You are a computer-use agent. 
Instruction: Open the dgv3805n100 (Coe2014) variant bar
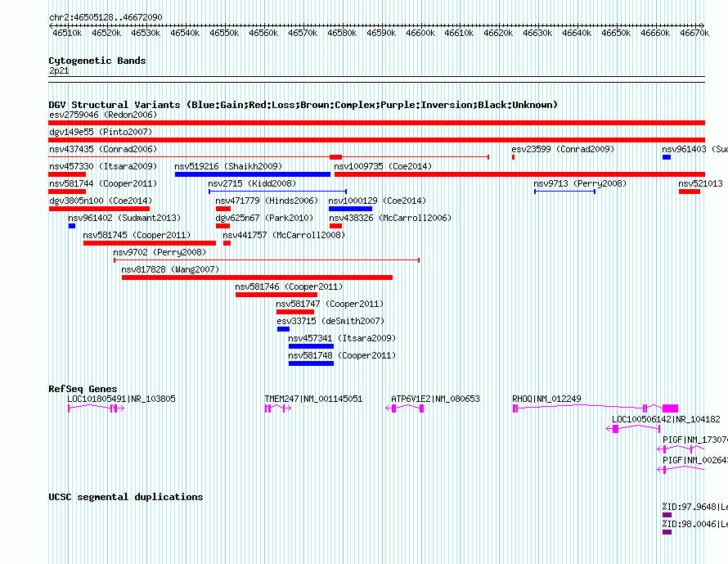(99, 209)
